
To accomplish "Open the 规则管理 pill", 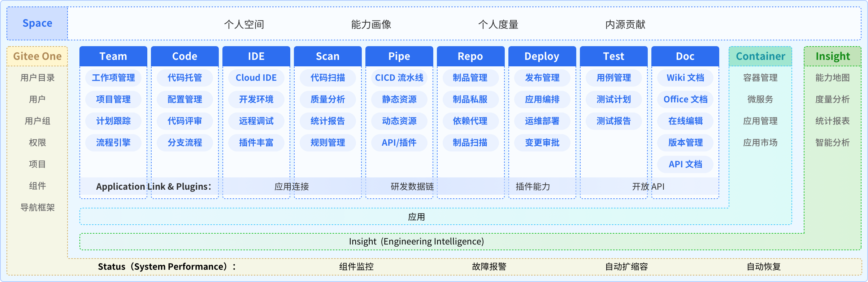I will point(328,143).
